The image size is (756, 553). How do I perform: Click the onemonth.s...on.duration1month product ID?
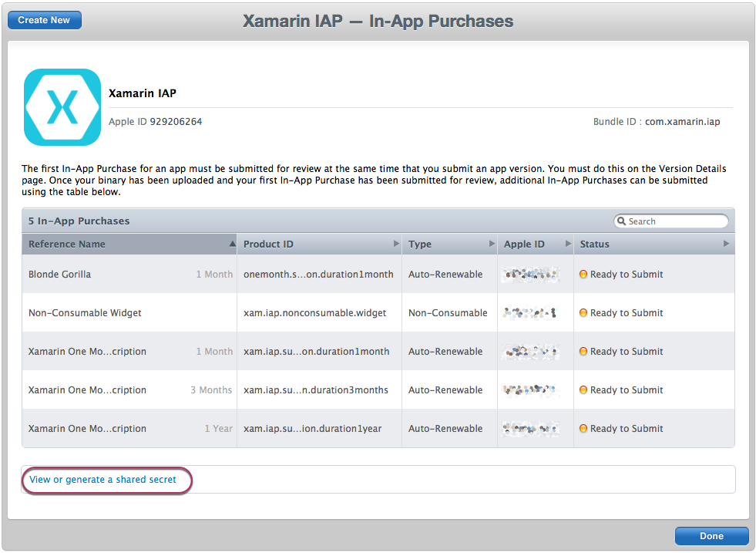[318, 275]
